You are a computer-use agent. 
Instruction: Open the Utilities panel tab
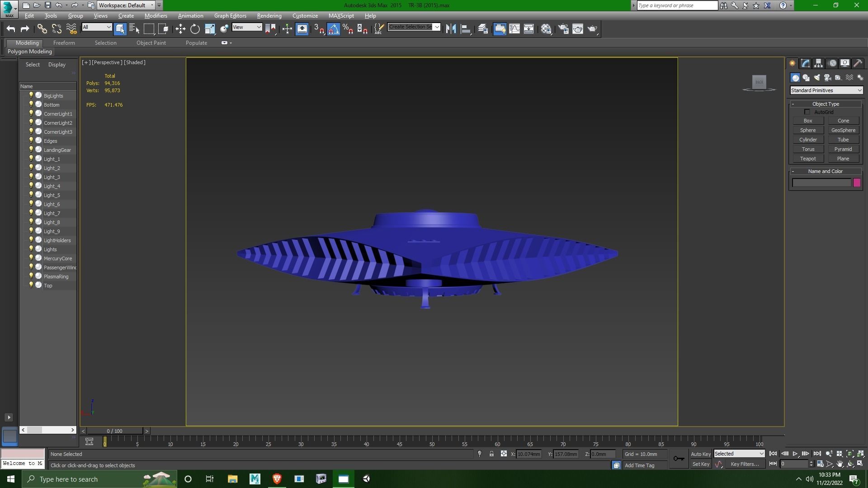[858, 63]
